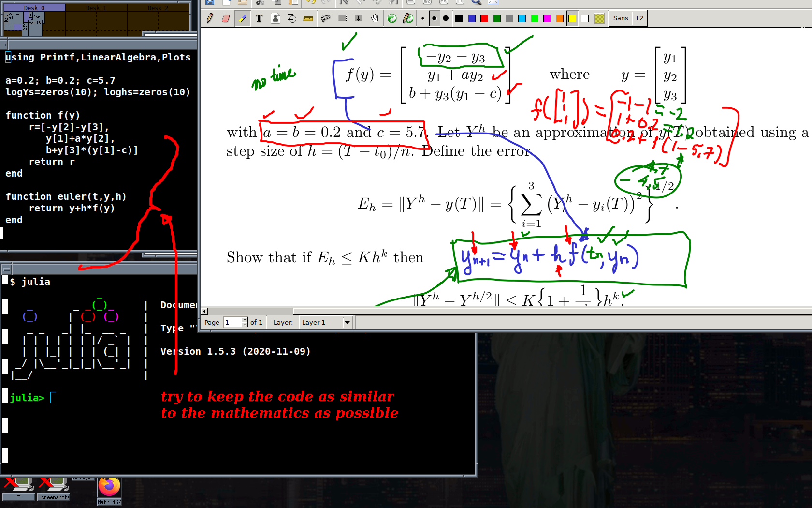Click the Shape Recognizer tool
The width and height of the screenshot is (812, 508).
[x=291, y=18]
